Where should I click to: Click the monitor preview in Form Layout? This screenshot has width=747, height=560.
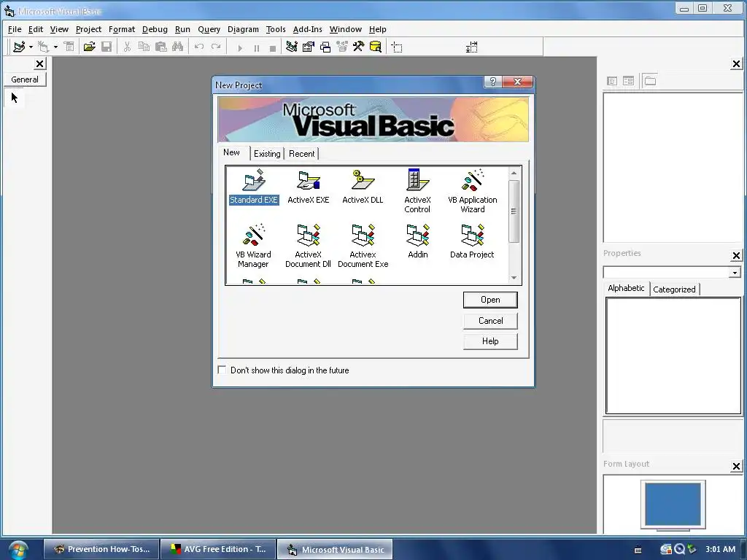[x=673, y=505]
